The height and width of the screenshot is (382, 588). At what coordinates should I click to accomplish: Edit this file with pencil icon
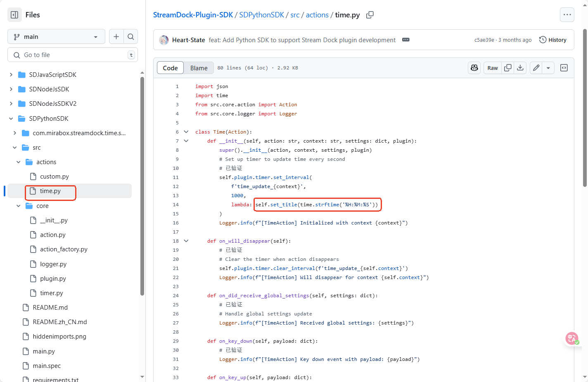click(536, 68)
